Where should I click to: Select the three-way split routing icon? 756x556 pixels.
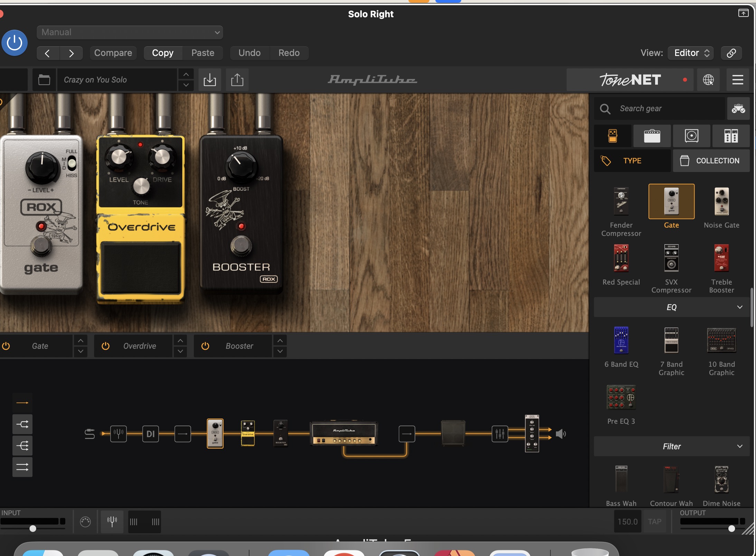(22, 445)
